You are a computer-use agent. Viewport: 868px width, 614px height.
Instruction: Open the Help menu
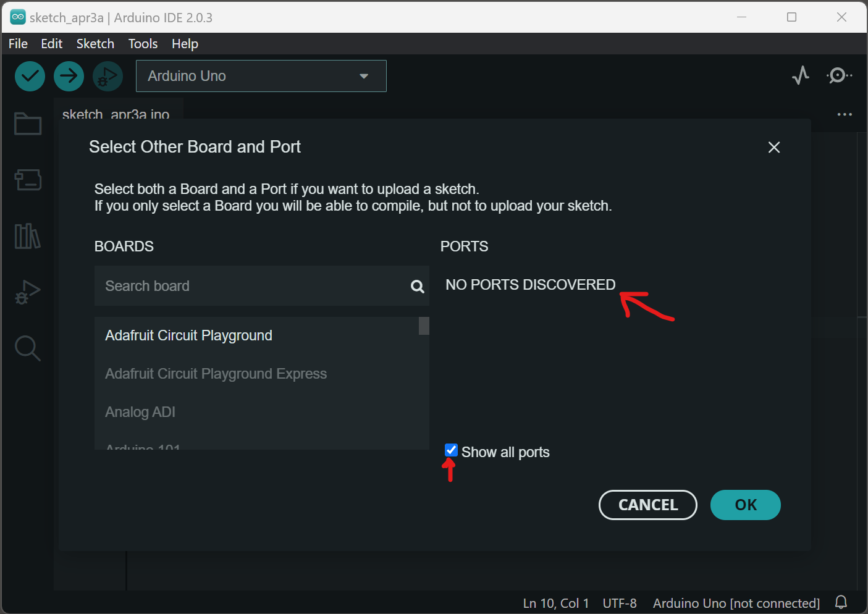pyautogui.click(x=185, y=44)
